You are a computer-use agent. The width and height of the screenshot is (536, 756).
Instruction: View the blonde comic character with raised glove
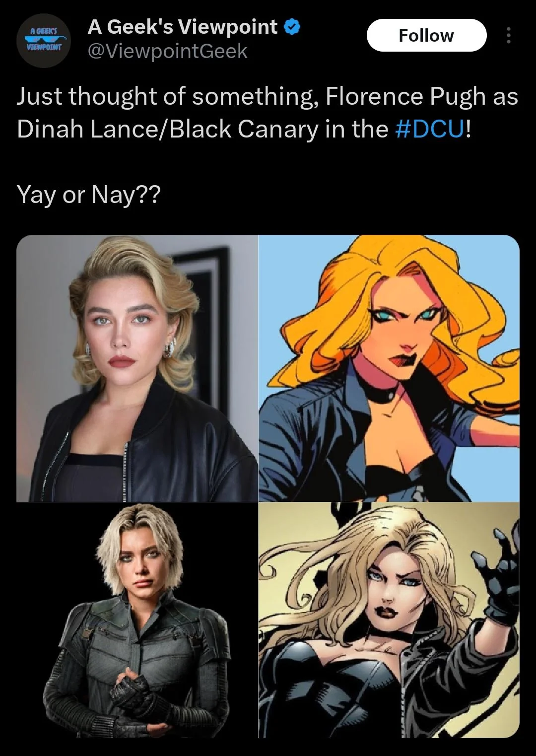coord(389,620)
